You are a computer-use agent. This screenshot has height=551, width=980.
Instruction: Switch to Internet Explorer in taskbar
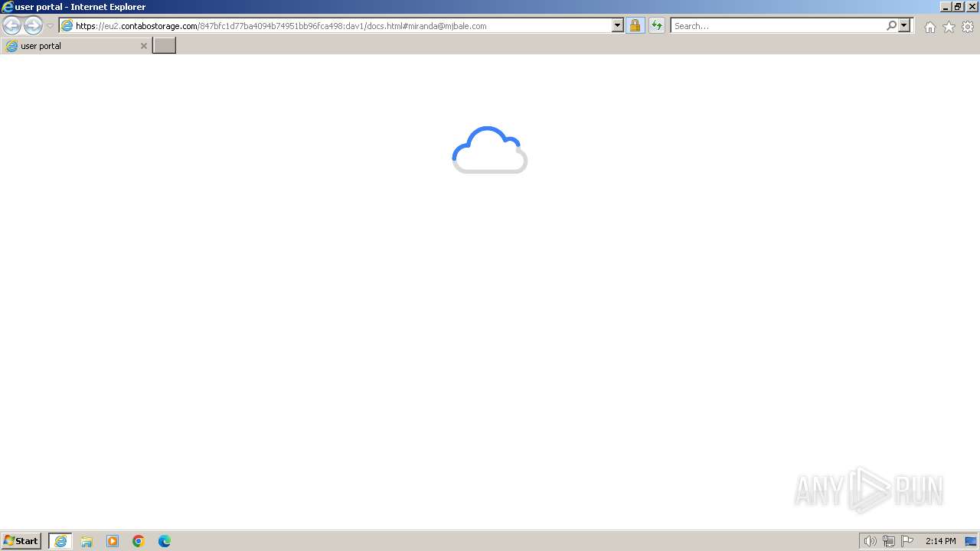pyautogui.click(x=60, y=541)
